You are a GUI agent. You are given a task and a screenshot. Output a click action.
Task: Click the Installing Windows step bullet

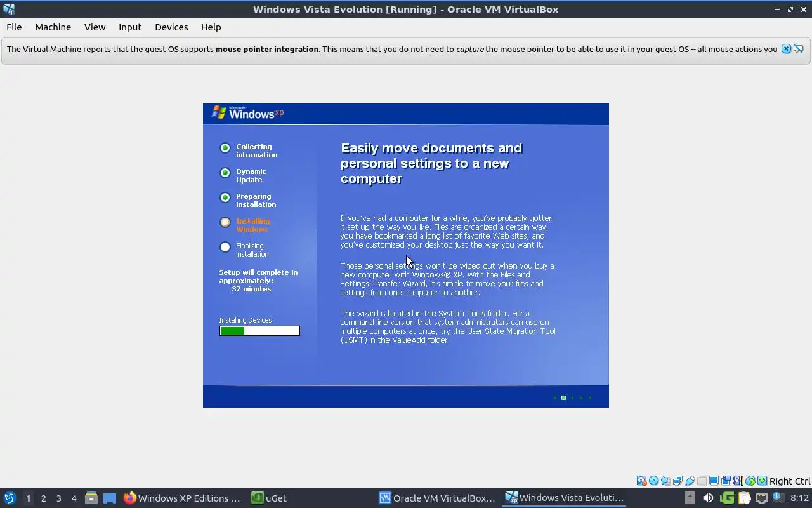tap(225, 222)
